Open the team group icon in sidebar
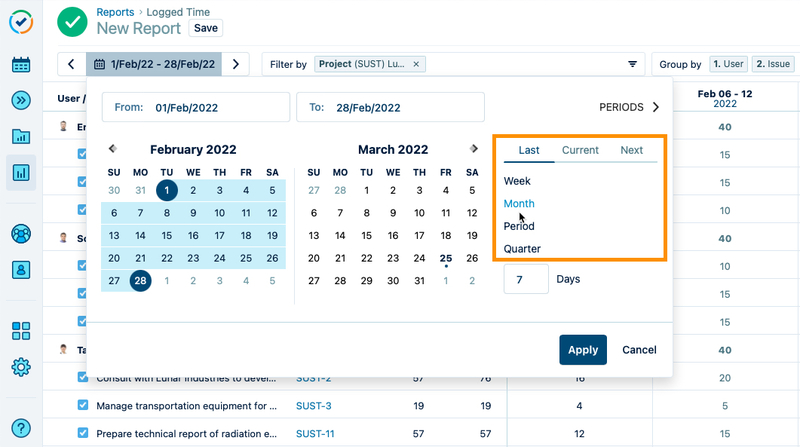Viewport: 800px width, 447px height. coord(21,233)
